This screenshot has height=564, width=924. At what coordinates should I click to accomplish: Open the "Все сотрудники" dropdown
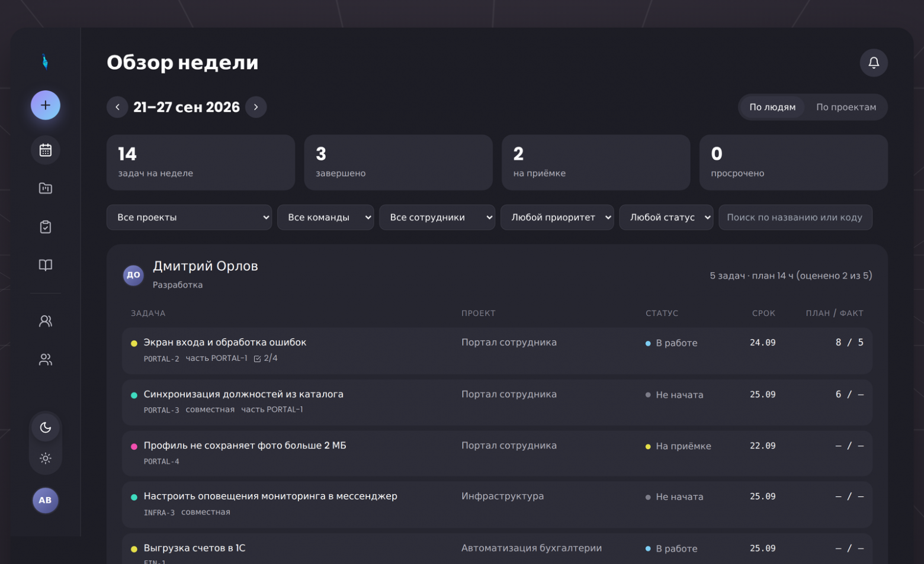tap(437, 217)
